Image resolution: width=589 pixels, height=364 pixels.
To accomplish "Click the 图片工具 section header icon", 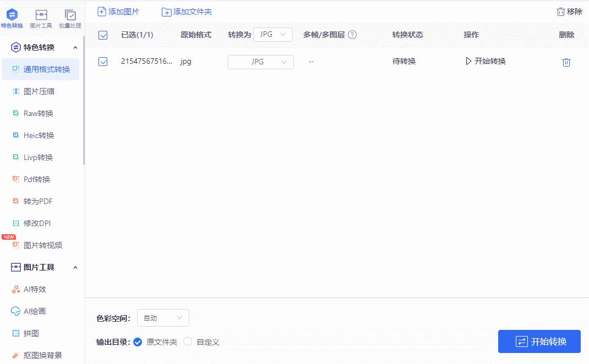I will coord(16,267).
